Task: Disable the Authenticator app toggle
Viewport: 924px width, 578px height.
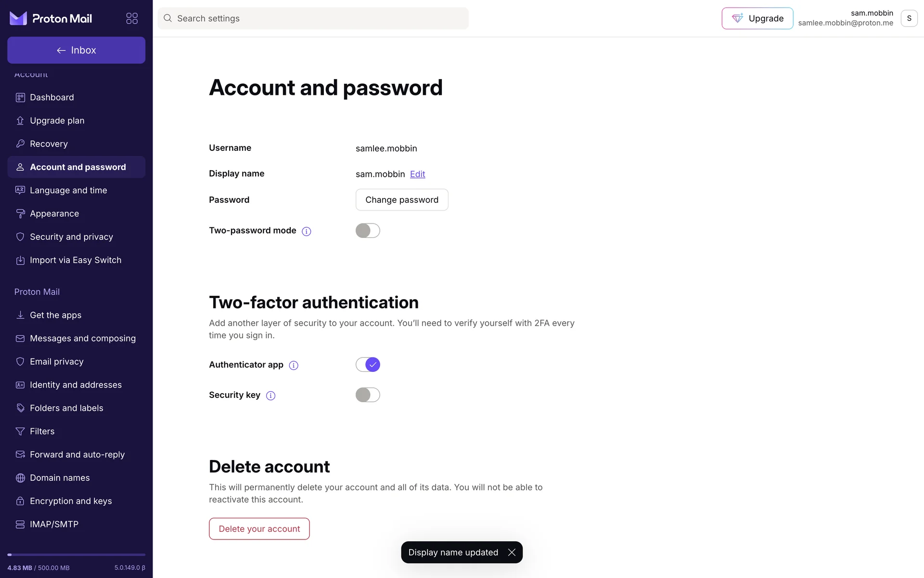Action: point(368,365)
